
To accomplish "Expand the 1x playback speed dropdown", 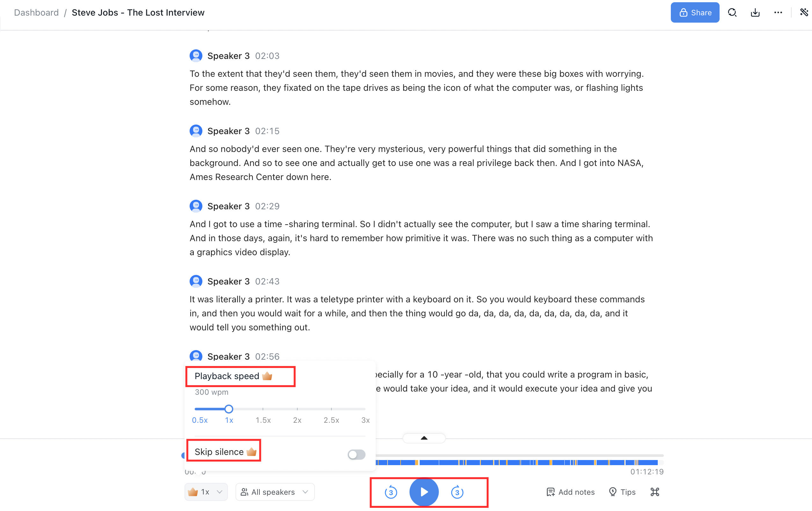I will click(x=206, y=492).
